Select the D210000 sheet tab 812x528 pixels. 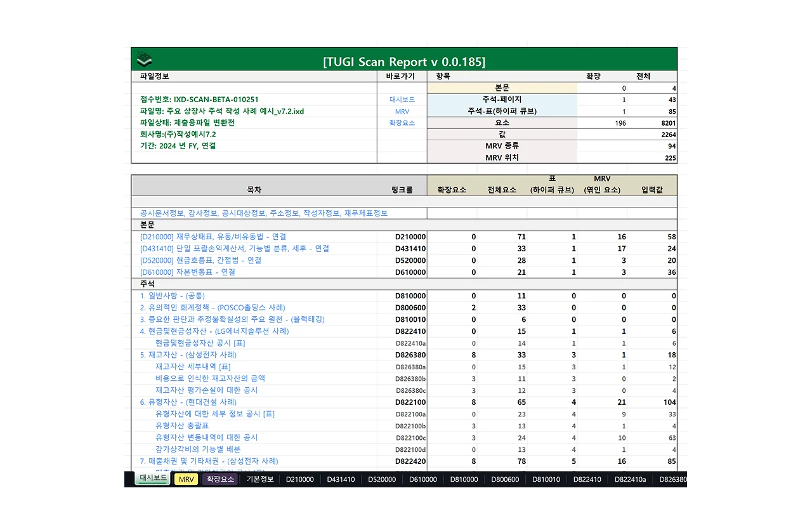click(x=299, y=479)
